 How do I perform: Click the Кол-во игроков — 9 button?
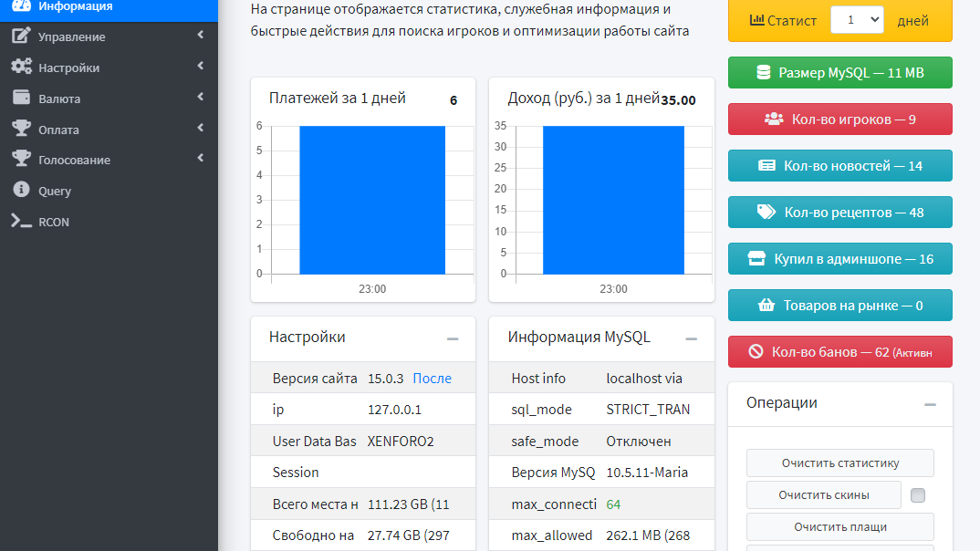coord(839,120)
